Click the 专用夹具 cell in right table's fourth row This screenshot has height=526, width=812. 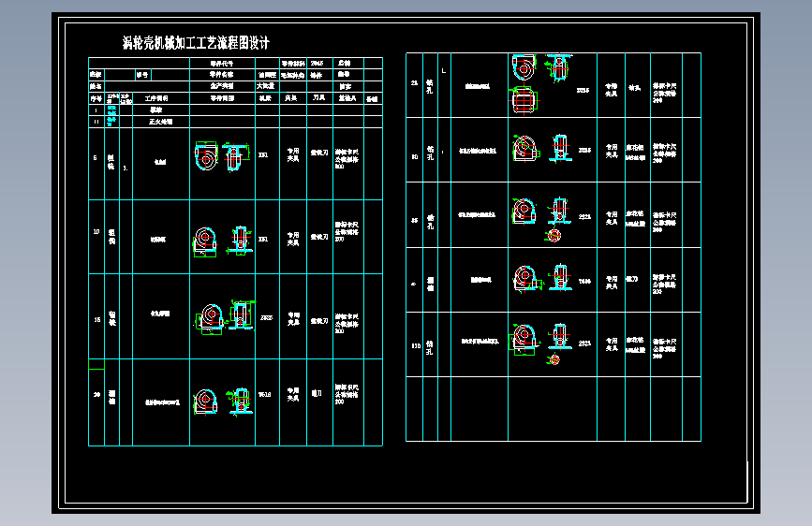[x=612, y=282]
